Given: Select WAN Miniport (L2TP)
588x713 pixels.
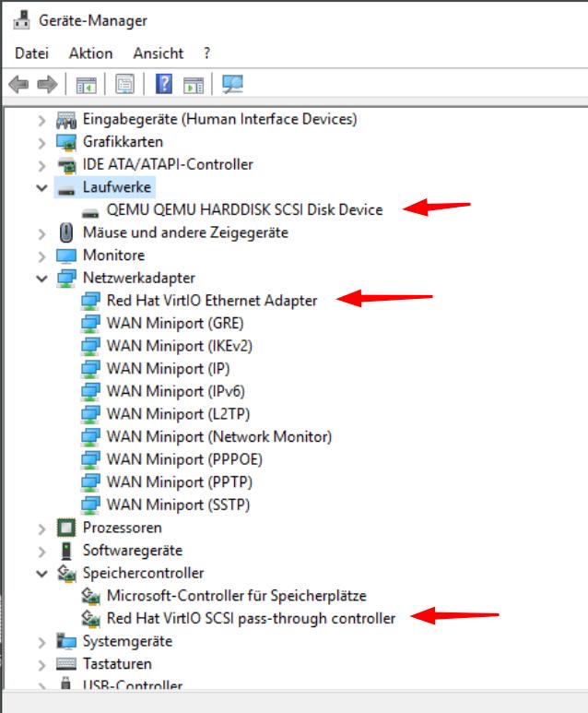Looking at the screenshot, I should pos(178,414).
